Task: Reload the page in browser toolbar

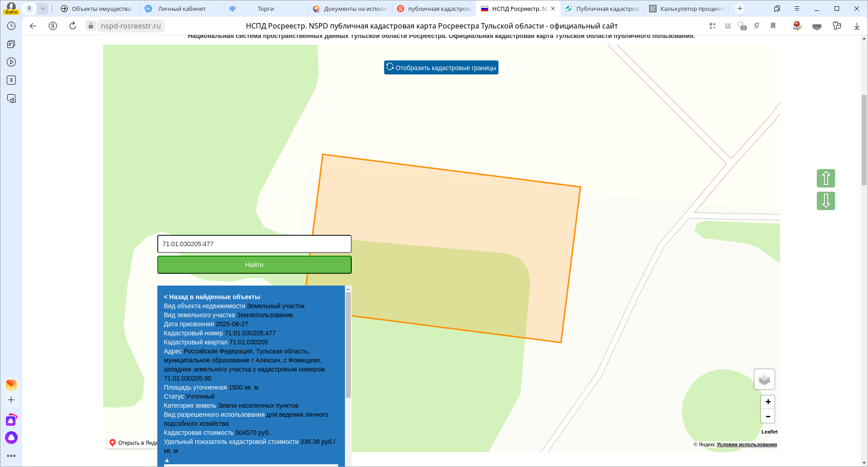Action: tap(72, 26)
